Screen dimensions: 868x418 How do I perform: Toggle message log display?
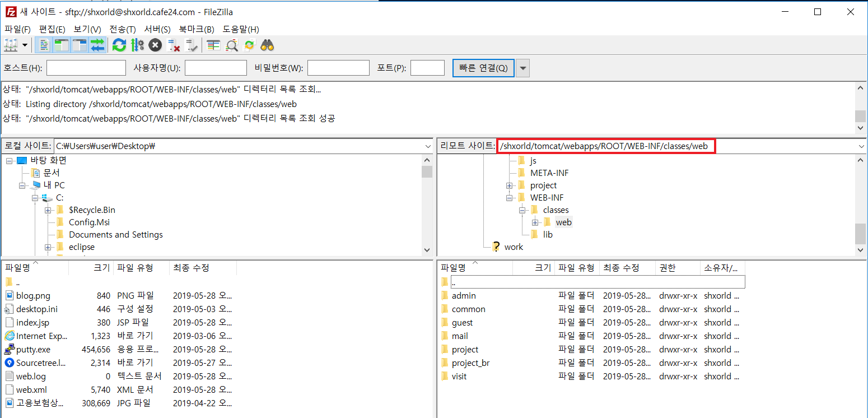(45, 45)
